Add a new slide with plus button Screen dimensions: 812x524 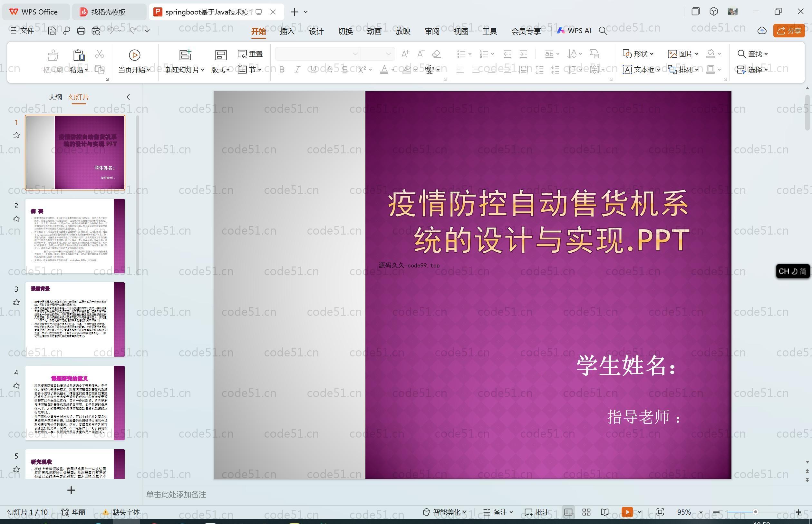pos(71,490)
